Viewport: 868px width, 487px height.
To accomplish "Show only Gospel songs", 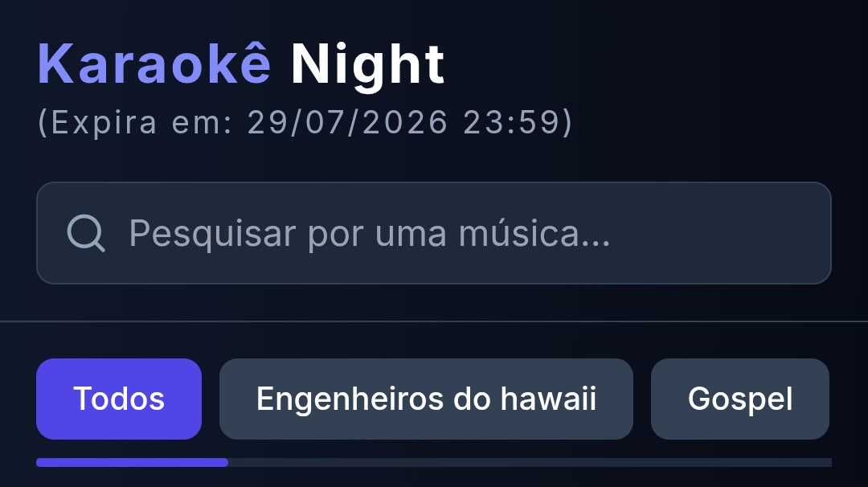I will pos(740,399).
